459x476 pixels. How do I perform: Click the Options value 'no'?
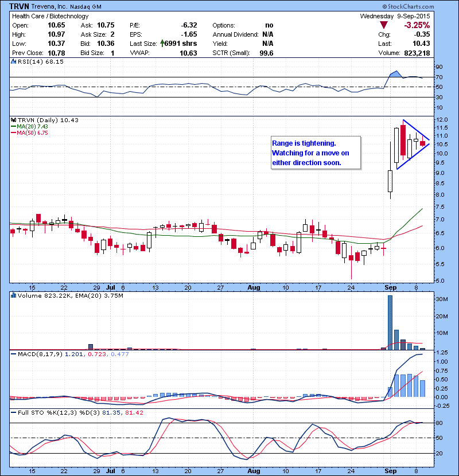[x=269, y=25]
